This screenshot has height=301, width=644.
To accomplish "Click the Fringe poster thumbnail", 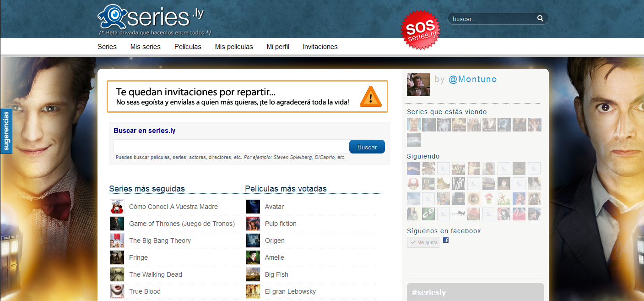I will coord(117,257).
